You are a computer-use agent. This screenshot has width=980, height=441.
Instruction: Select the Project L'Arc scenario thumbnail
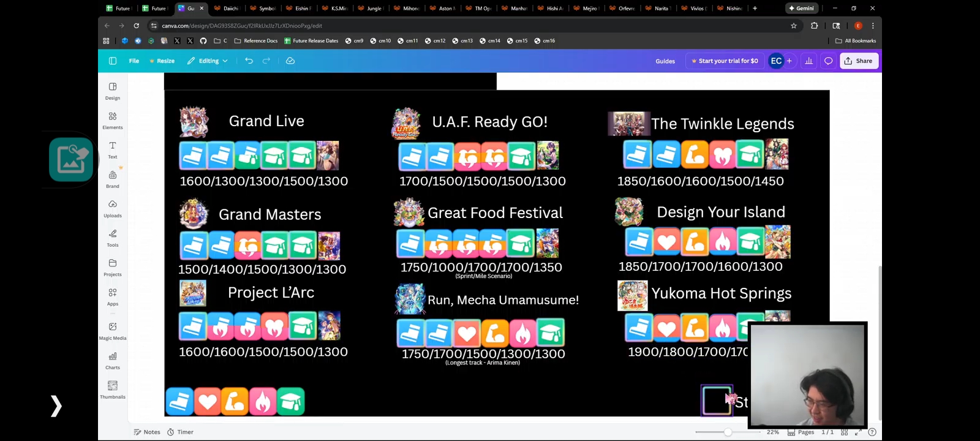193,293
